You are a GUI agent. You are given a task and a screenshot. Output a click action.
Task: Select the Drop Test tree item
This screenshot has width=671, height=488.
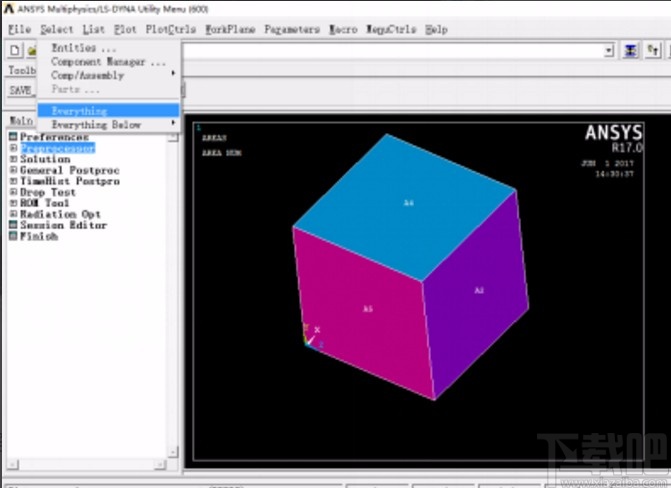(50, 192)
